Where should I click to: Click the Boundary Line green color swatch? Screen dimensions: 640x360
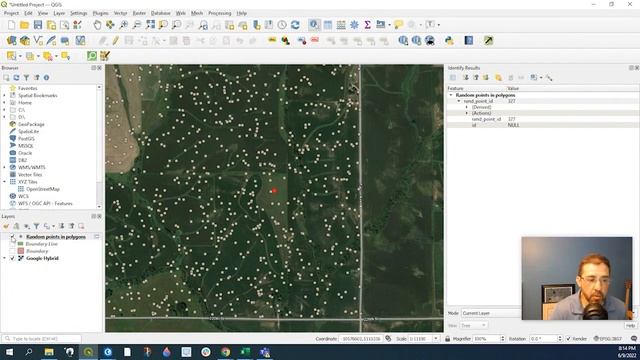point(21,244)
